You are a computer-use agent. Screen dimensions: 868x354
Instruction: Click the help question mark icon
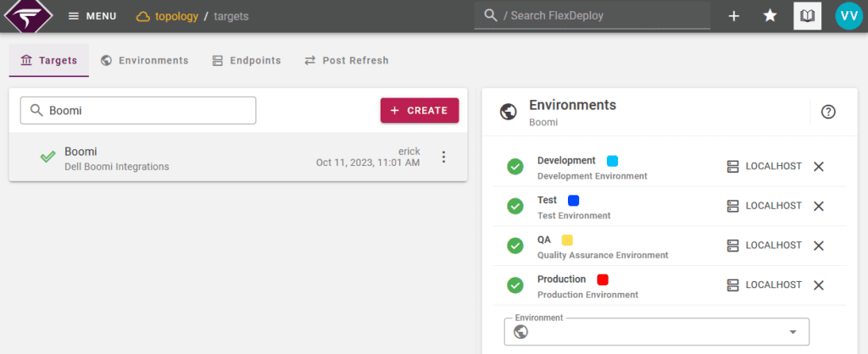pyautogui.click(x=828, y=112)
